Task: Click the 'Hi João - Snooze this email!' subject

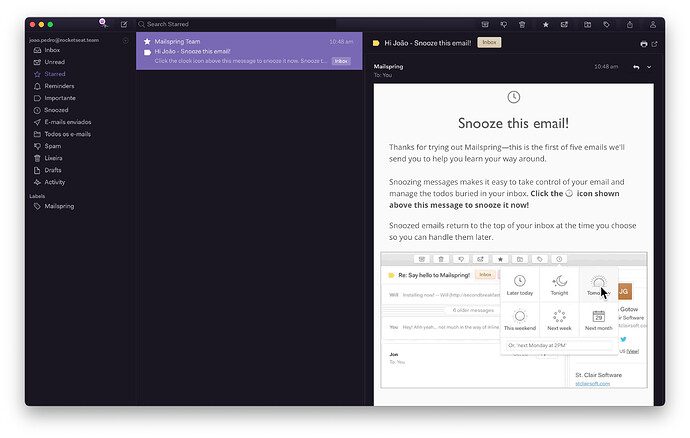Action: (x=428, y=43)
